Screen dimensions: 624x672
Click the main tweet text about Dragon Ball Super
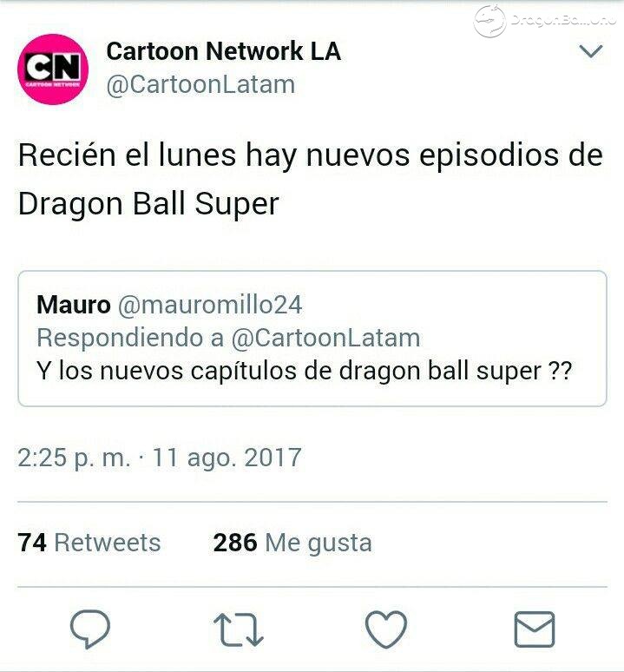[311, 178]
